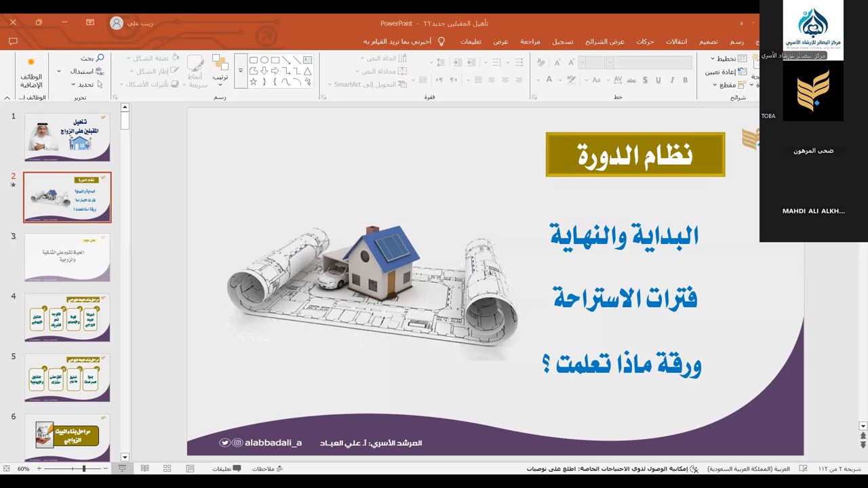The image size is (868, 488).
Task: Toggle Italic formatting
Action: pos(671,80)
